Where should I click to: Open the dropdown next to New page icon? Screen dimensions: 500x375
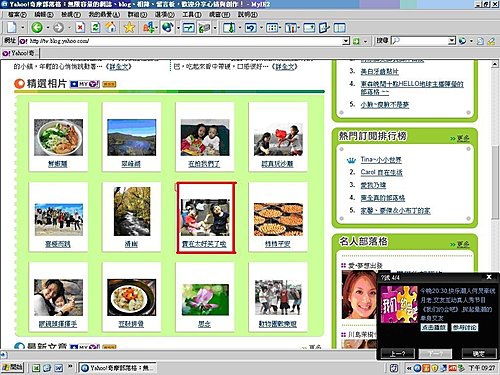click(23, 28)
